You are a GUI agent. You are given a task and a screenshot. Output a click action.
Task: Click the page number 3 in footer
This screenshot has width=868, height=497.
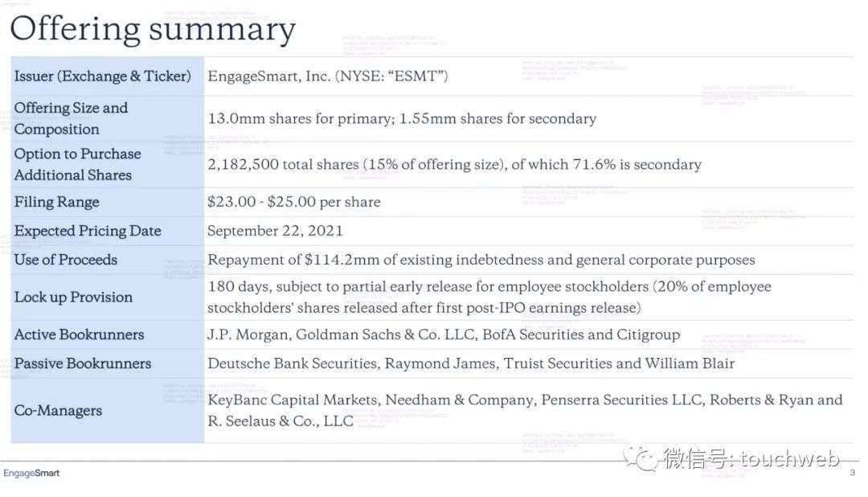coord(853,473)
